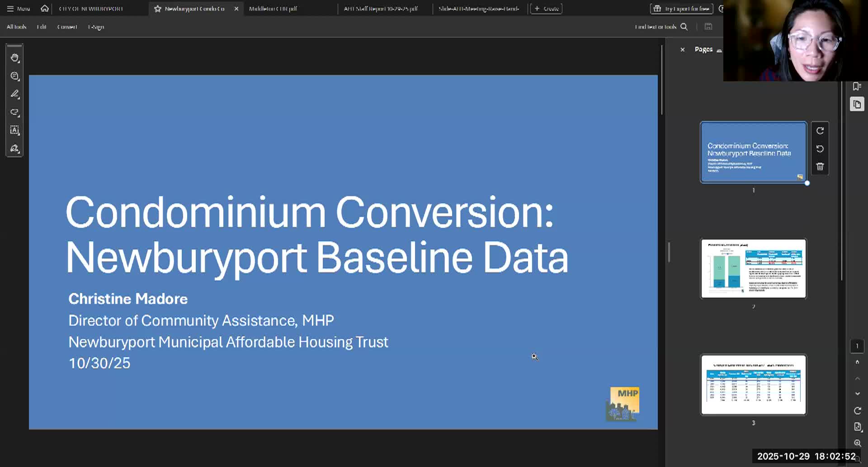Viewport: 868px width, 467px height.
Task: Expand page display options in right rail
Action: pos(857,427)
